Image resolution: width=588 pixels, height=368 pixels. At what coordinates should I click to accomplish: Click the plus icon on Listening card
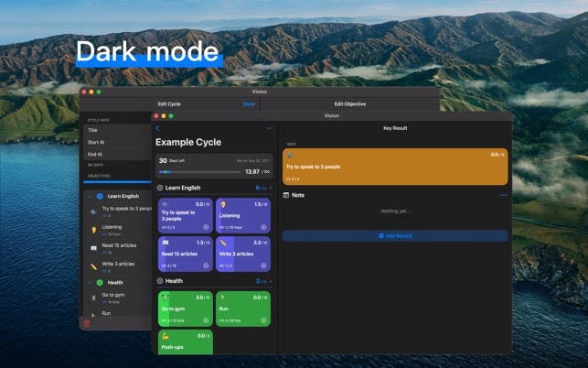tap(263, 227)
